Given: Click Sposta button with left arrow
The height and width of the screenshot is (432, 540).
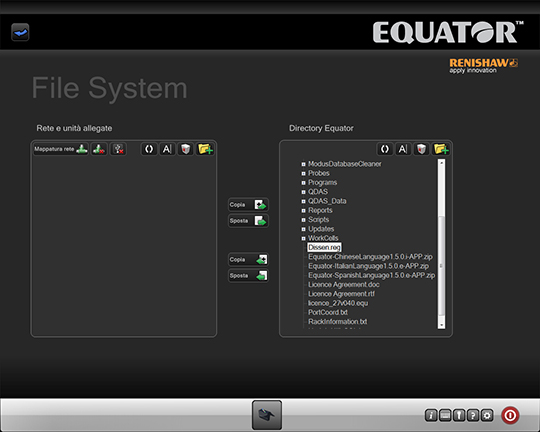Looking at the screenshot, I should coord(248,276).
